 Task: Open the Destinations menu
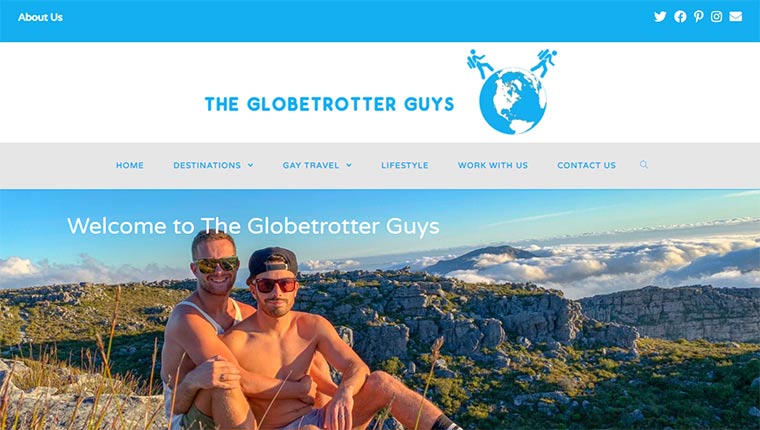pyautogui.click(x=207, y=165)
